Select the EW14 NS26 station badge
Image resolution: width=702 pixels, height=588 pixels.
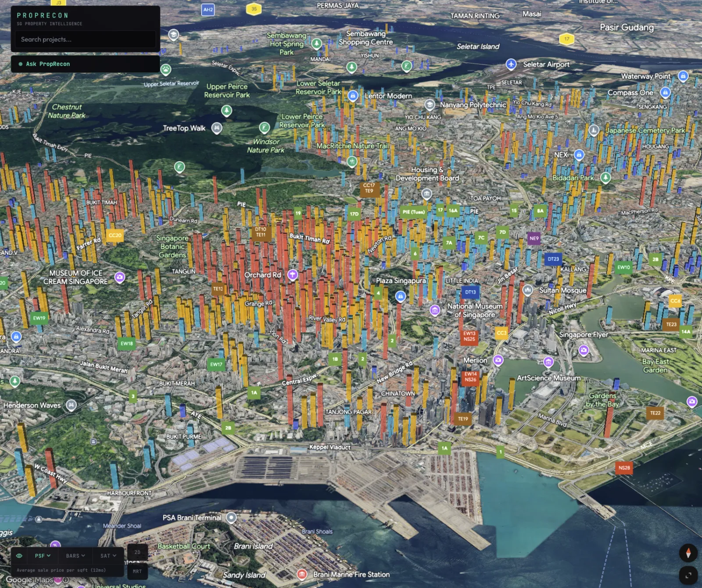point(470,377)
